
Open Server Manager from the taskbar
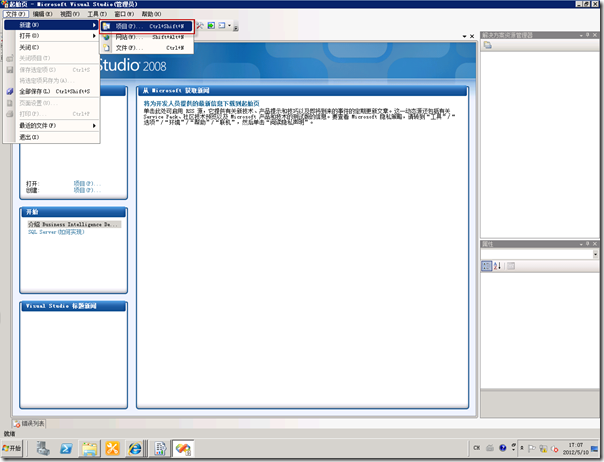click(x=43, y=449)
